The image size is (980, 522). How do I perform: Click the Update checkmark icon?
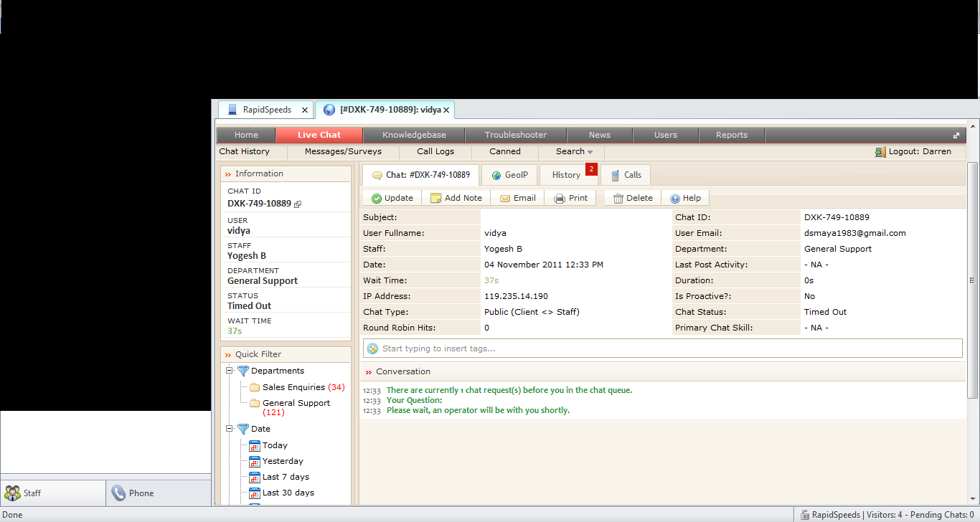[376, 199]
